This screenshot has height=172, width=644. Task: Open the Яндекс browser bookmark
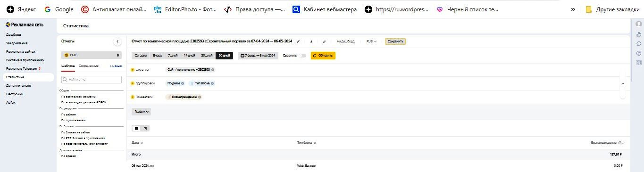[x=21, y=9]
